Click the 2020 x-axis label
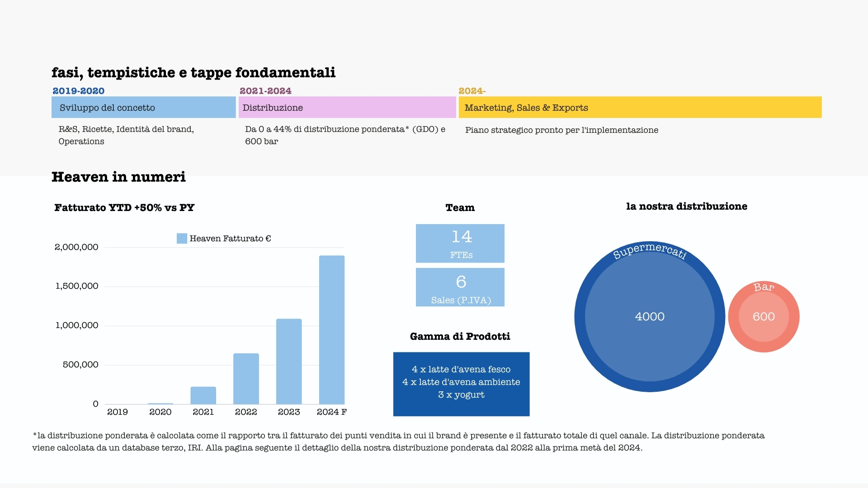868x488 pixels. (160, 412)
